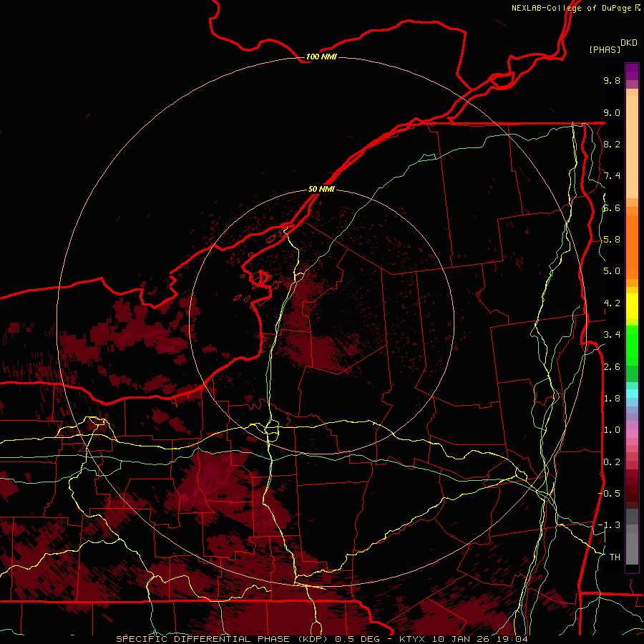Click the 2.6 value on color scale
This screenshot has height=644, width=644.
(612, 367)
